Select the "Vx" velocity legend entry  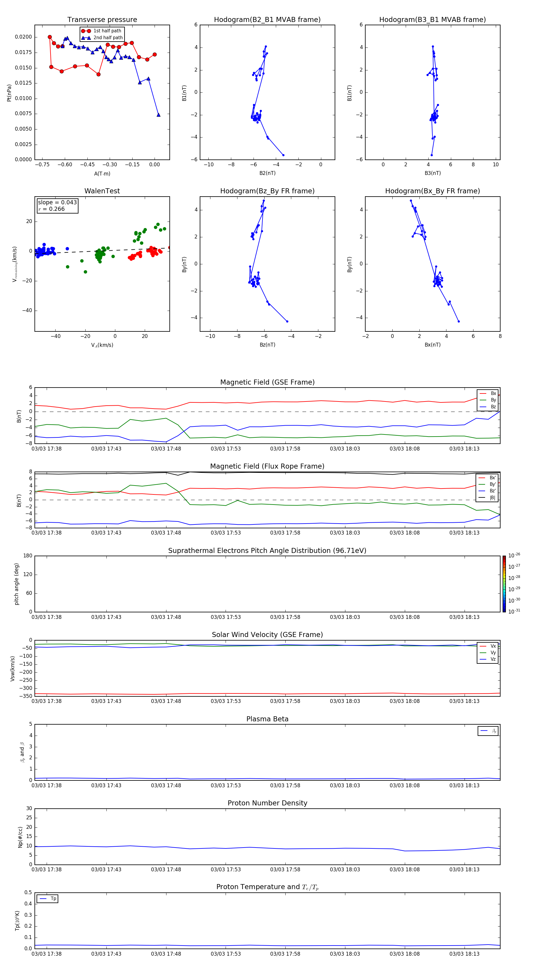pos(488,646)
